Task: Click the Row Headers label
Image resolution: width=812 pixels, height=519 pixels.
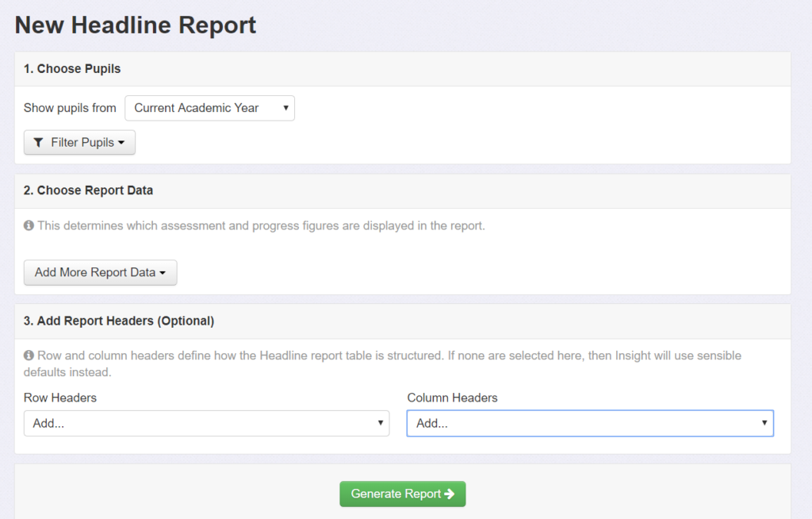Action: [60, 398]
